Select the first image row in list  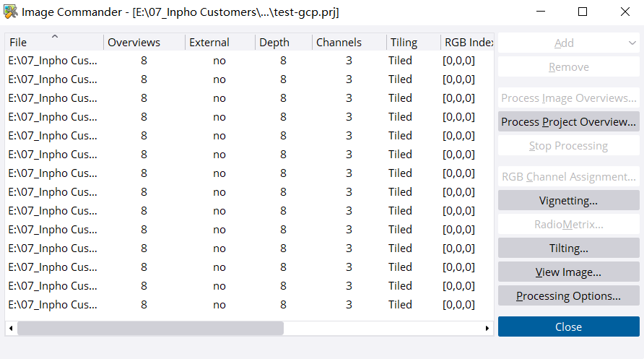(53, 61)
